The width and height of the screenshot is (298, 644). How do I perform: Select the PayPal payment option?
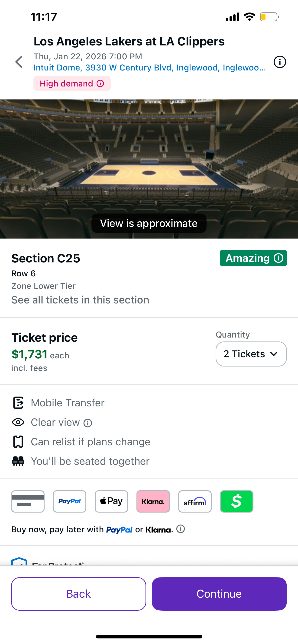coord(70,501)
